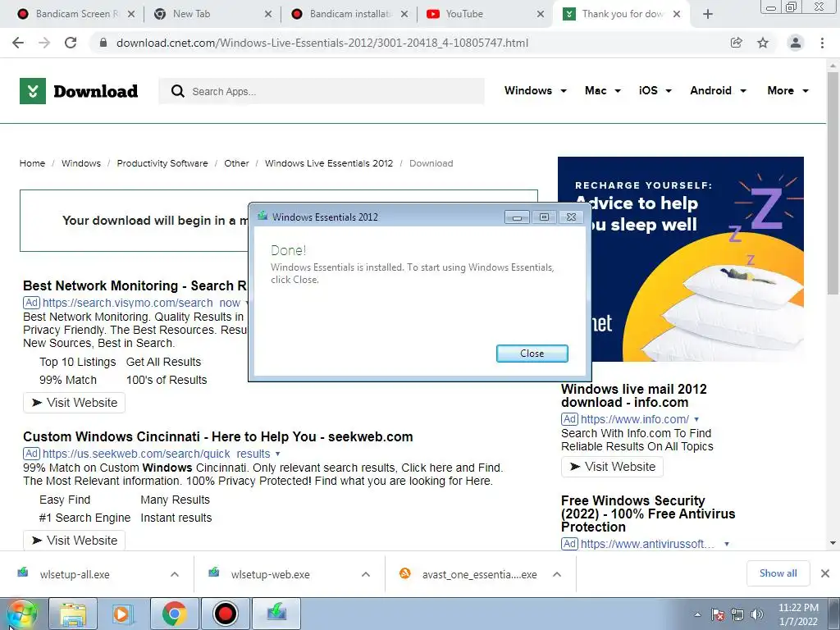Open Windows live mail 2012 download ad
The image size is (840, 630).
(x=634, y=396)
